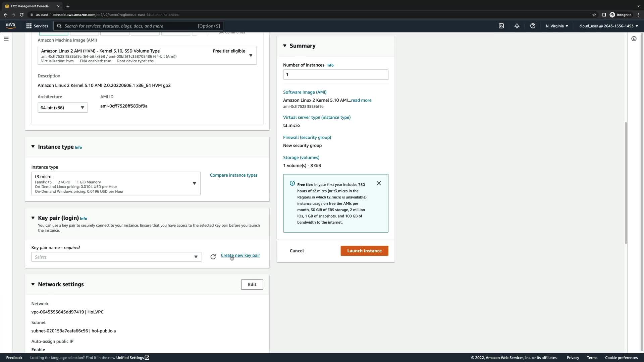Refresh the key pair list
644x362 pixels.
213,257
